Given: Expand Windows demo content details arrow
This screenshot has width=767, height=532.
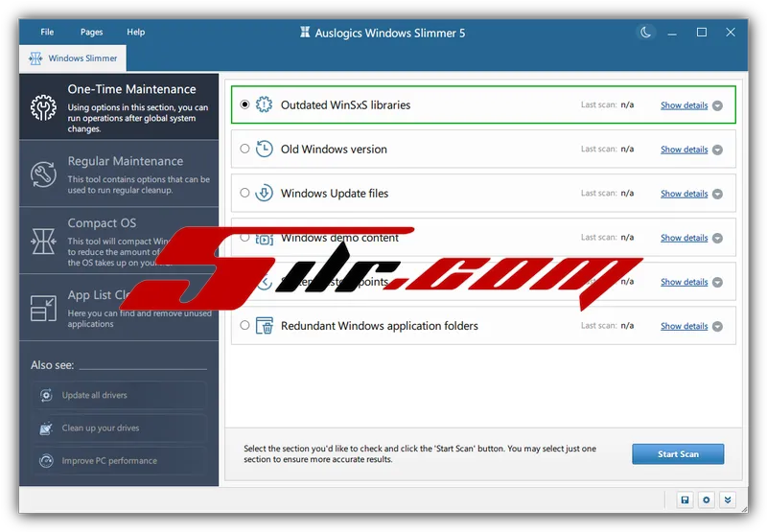Looking at the screenshot, I should tap(717, 238).
